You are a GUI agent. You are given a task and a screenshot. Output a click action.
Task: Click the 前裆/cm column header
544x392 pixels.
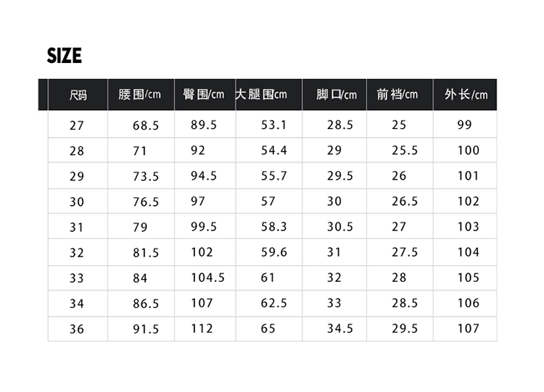click(x=397, y=95)
